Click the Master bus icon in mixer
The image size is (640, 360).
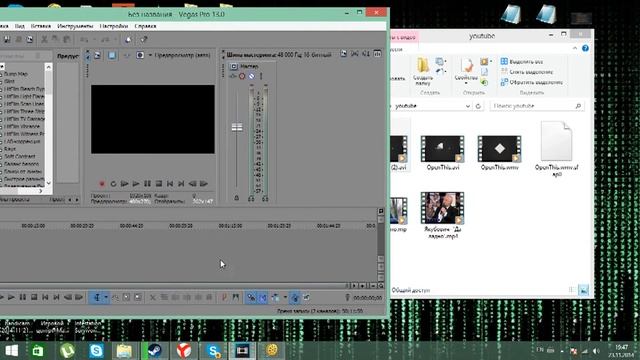[x=234, y=66]
